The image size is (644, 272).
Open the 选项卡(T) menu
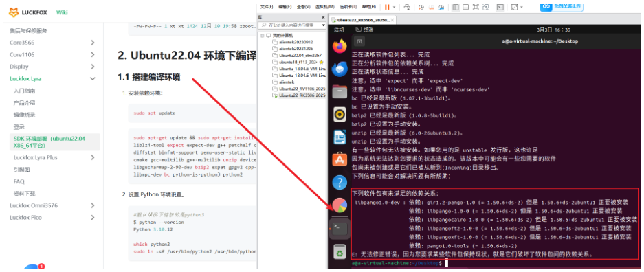point(348,7)
